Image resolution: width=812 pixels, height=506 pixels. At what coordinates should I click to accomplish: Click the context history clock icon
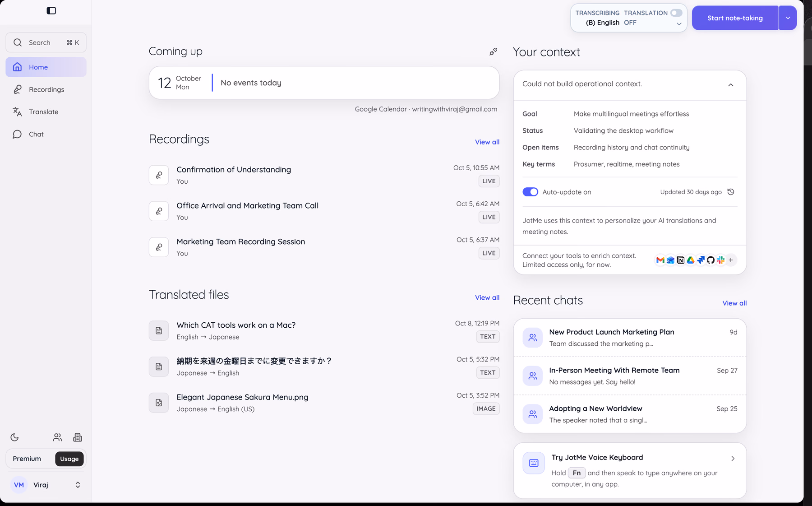[x=731, y=192]
